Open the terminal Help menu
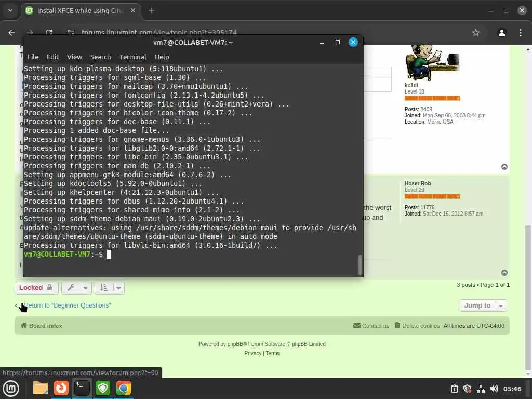 (162, 57)
